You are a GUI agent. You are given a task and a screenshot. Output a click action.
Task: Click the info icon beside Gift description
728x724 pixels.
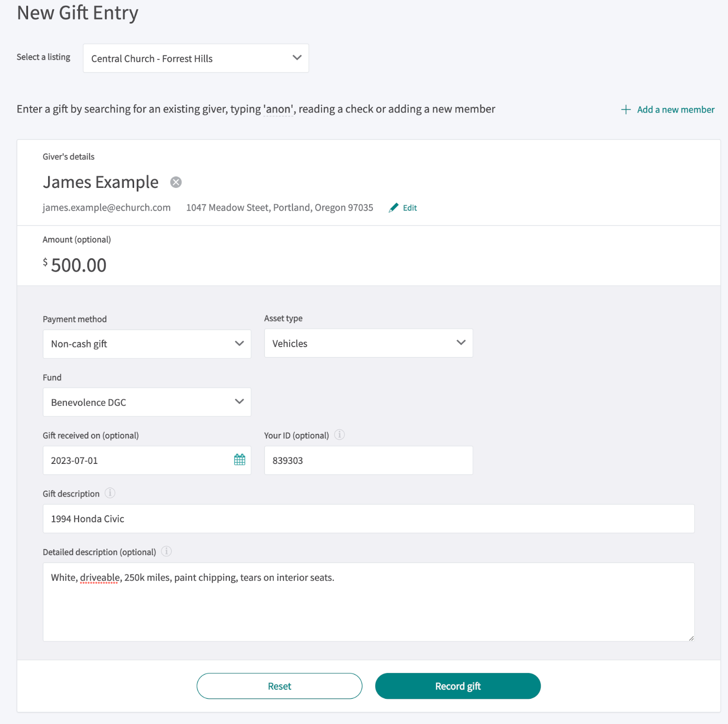click(110, 493)
